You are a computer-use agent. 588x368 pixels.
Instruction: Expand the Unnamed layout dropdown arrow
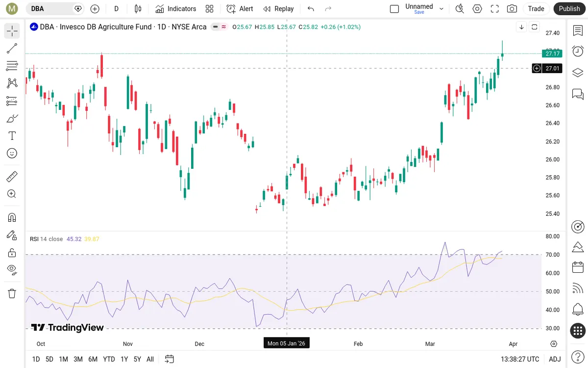pyautogui.click(x=441, y=8)
